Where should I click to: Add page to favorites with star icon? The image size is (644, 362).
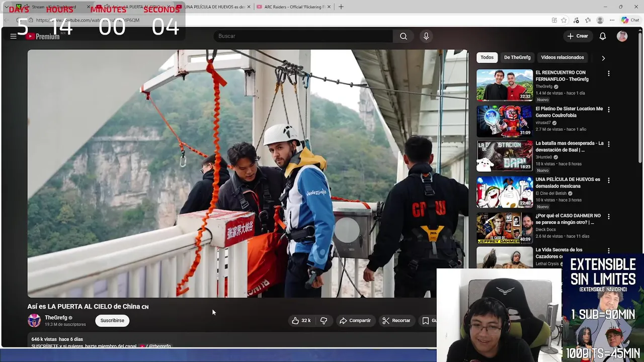(x=564, y=20)
